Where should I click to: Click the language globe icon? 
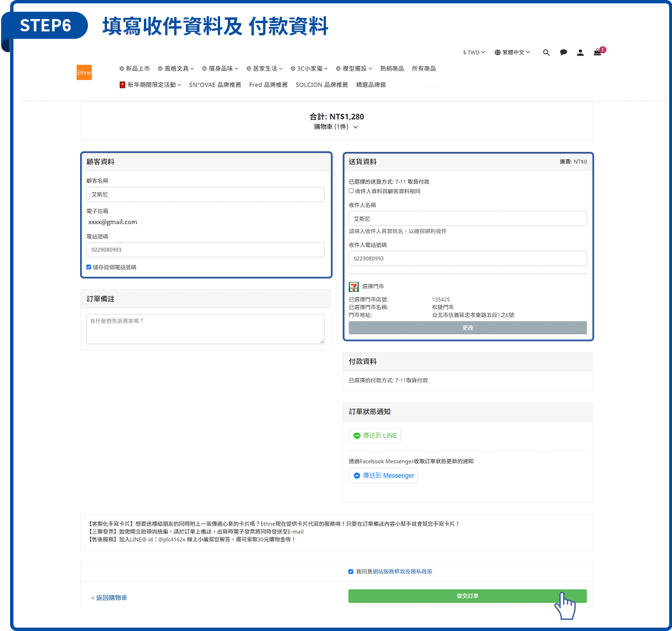pyautogui.click(x=498, y=53)
